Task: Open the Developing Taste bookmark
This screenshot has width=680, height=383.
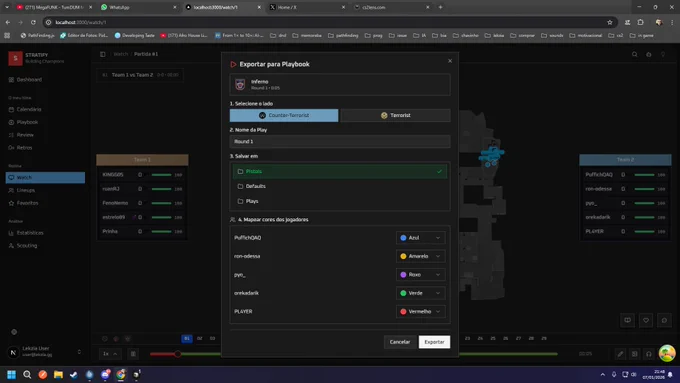Action: coord(134,36)
